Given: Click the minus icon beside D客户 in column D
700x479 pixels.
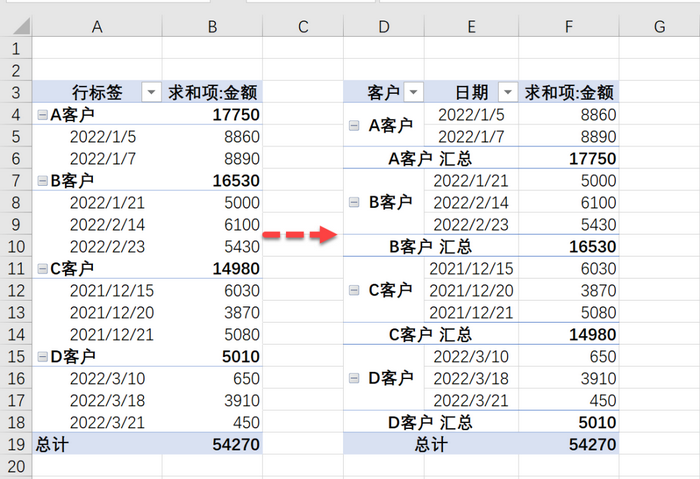Looking at the screenshot, I should [354, 378].
